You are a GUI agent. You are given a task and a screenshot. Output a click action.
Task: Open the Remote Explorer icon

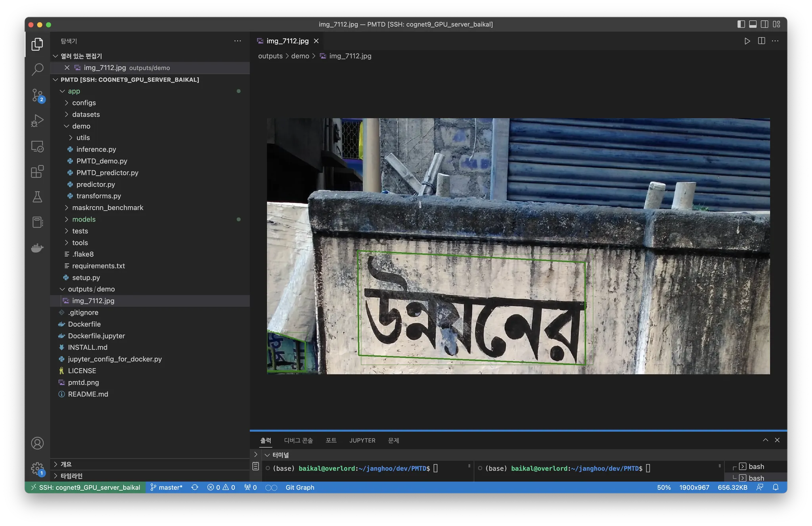37,146
